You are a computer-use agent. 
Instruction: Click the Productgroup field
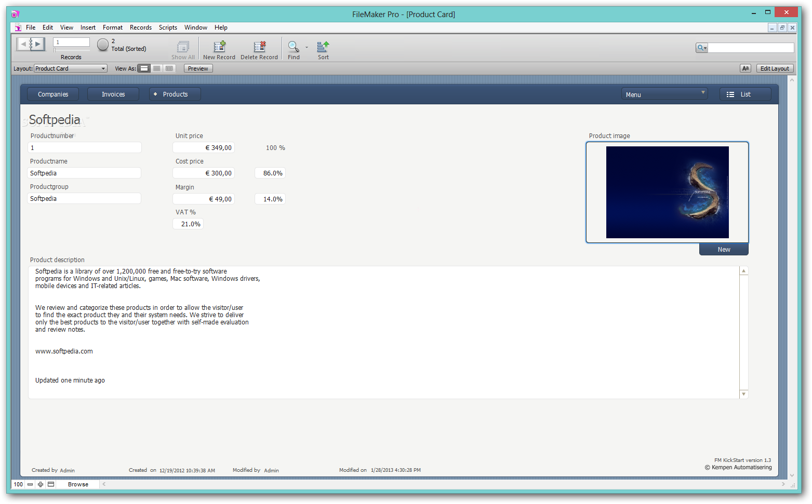(84, 198)
